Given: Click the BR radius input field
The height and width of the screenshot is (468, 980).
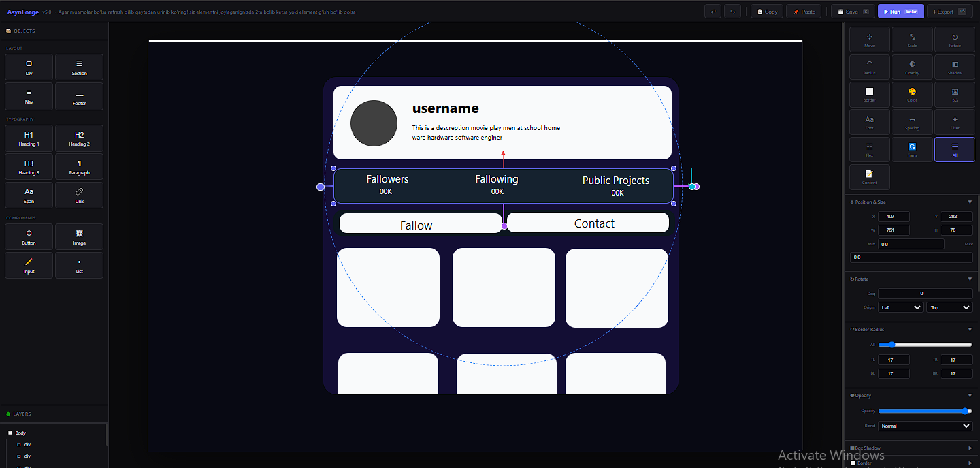Looking at the screenshot, I should [x=956, y=373].
